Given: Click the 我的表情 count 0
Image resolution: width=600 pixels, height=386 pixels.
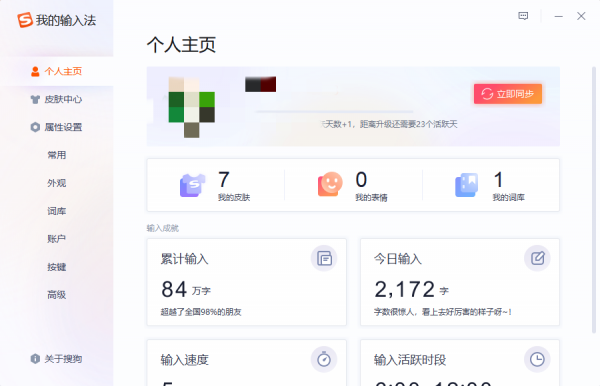Looking at the screenshot, I should (361, 179).
